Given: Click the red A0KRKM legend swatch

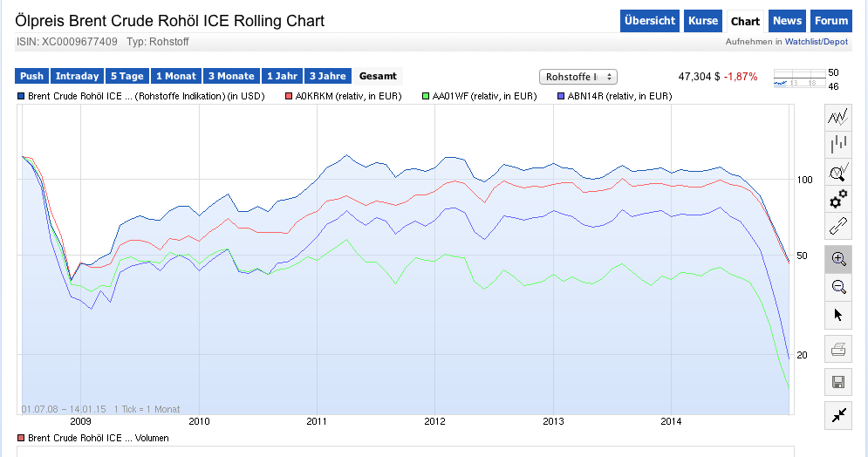Looking at the screenshot, I should 290,96.
